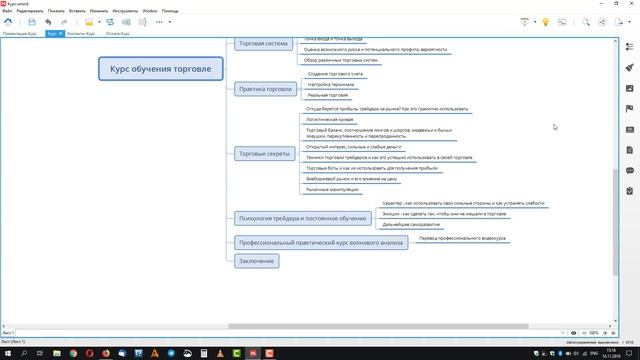This screenshot has height=360, width=640.
Task: Open the Gantt chart view
Action: click(562, 22)
